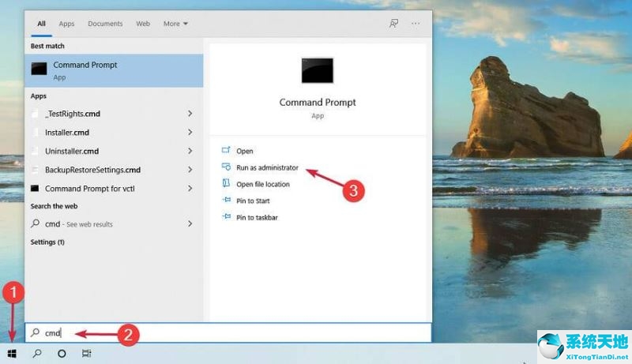Image resolution: width=632 pixels, height=364 pixels.
Task: Switch to the Web tab
Action: tap(143, 24)
